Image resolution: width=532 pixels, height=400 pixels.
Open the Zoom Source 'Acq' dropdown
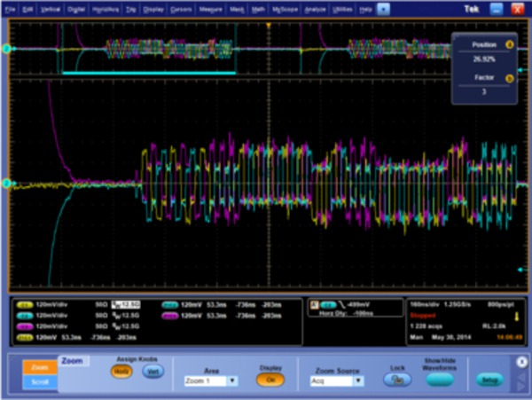(336, 380)
